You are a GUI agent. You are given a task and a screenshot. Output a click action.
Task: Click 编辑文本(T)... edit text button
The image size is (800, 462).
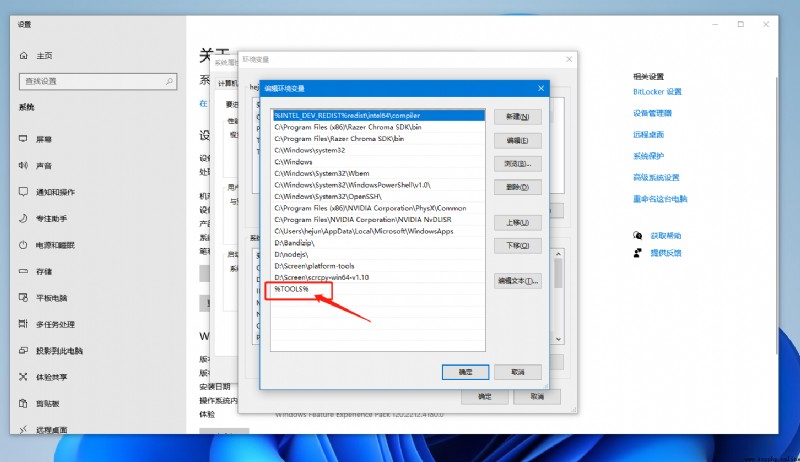517,281
